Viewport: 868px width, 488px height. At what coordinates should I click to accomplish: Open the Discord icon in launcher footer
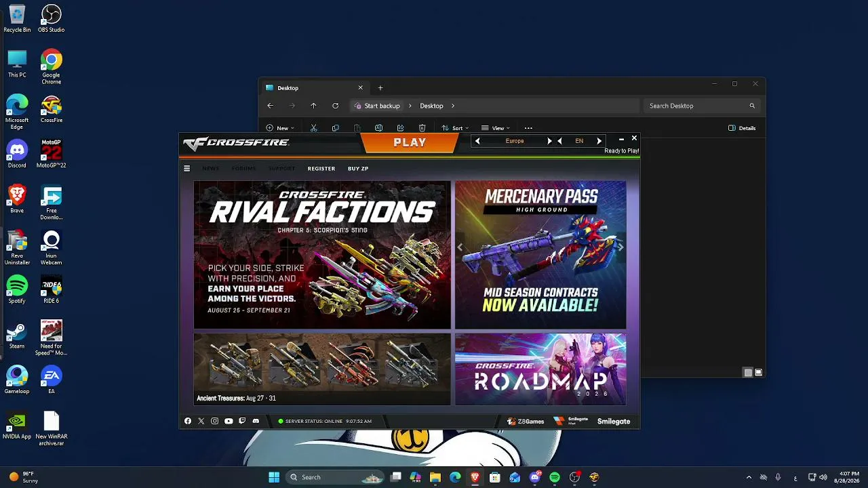pos(256,421)
